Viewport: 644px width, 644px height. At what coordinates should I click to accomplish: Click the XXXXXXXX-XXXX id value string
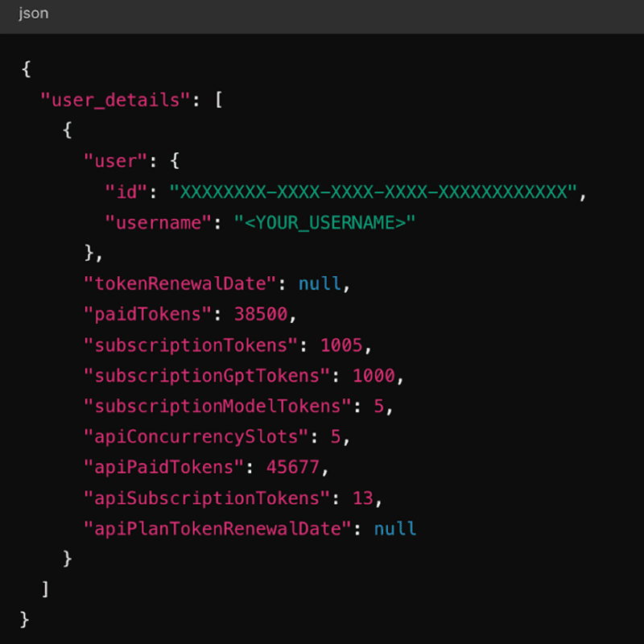[374, 192]
